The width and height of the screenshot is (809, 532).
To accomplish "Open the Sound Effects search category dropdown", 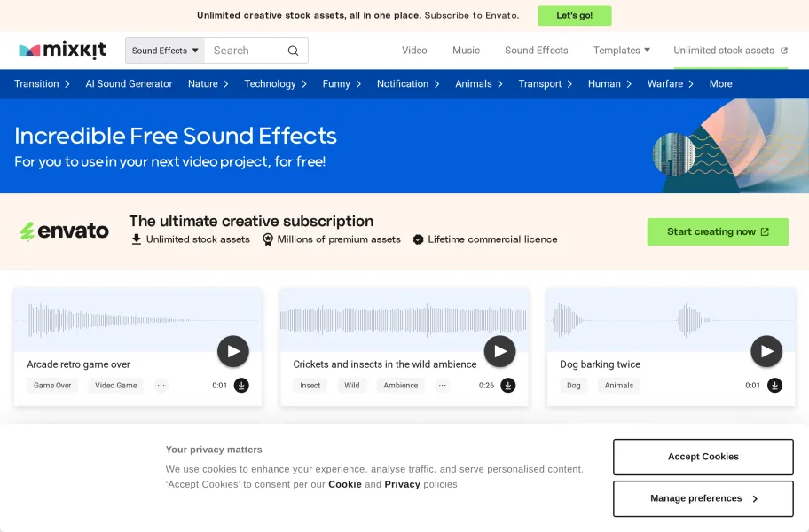I will pos(165,51).
